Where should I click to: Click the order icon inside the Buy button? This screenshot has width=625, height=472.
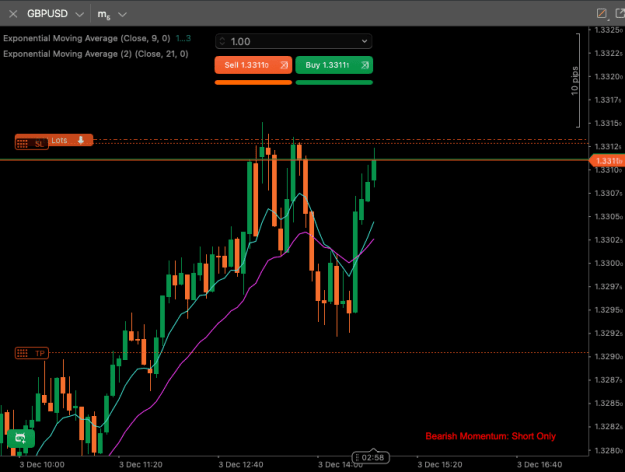[x=365, y=65]
